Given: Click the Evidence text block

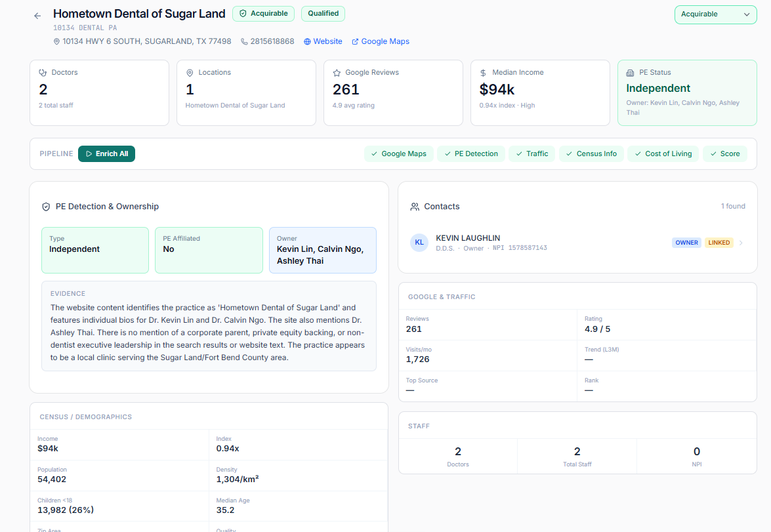Looking at the screenshot, I should click(209, 326).
